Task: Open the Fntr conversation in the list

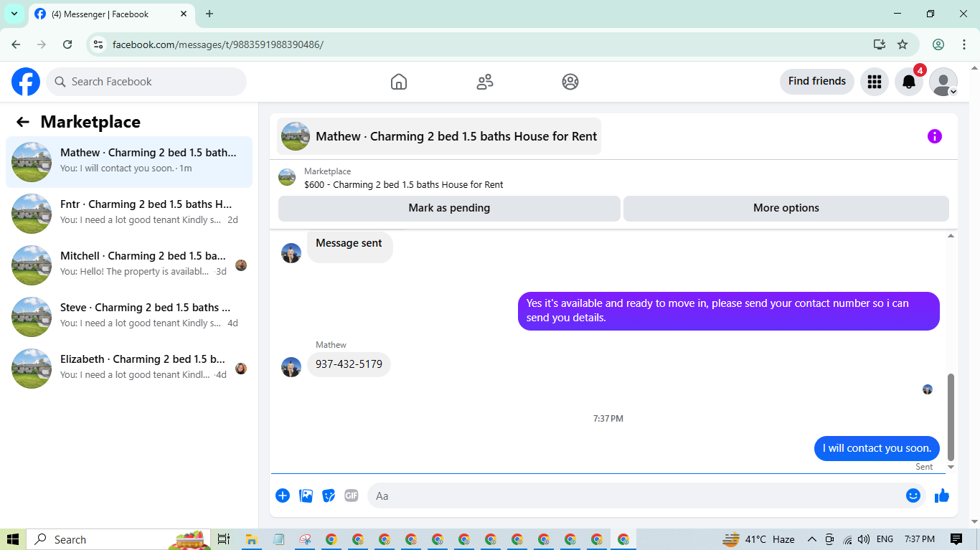Action: 129,214
